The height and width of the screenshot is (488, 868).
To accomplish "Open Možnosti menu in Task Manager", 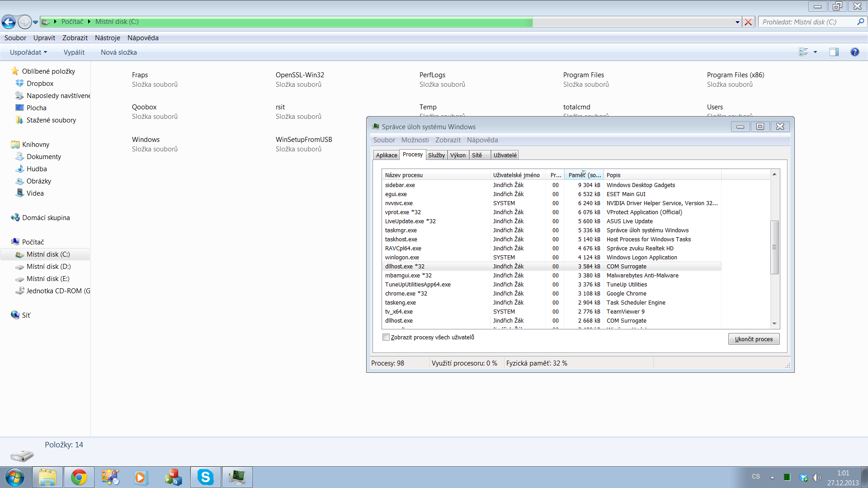I will click(x=415, y=140).
